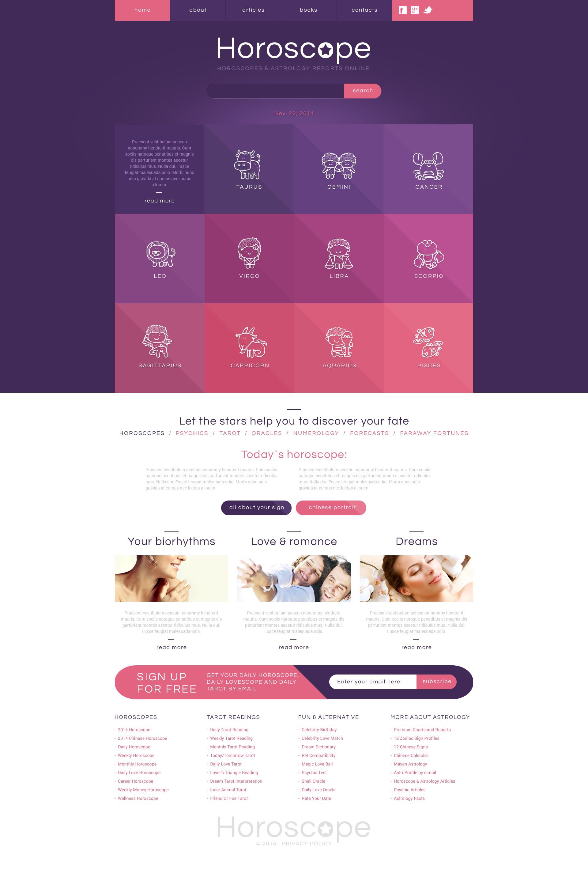Click the Articles menu tab

click(x=253, y=10)
